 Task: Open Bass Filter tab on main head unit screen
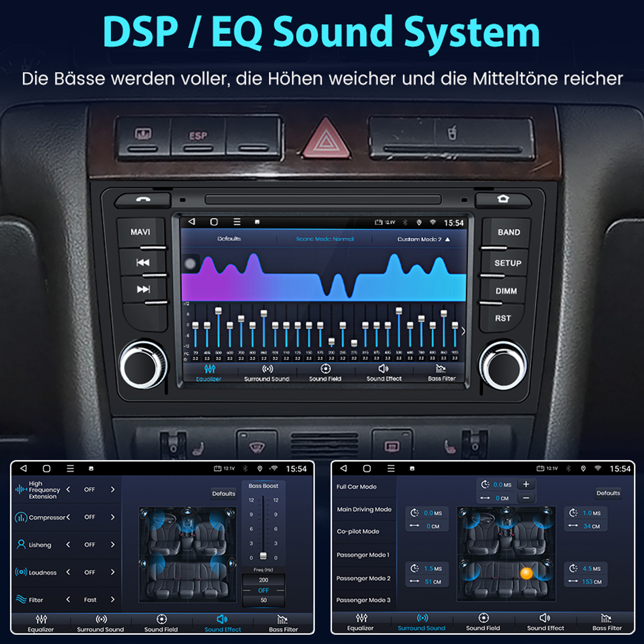pos(441,373)
